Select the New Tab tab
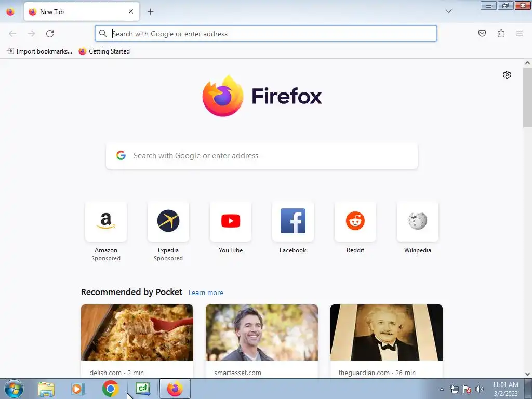This screenshot has height=399, width=532. [x=82, y=11]
